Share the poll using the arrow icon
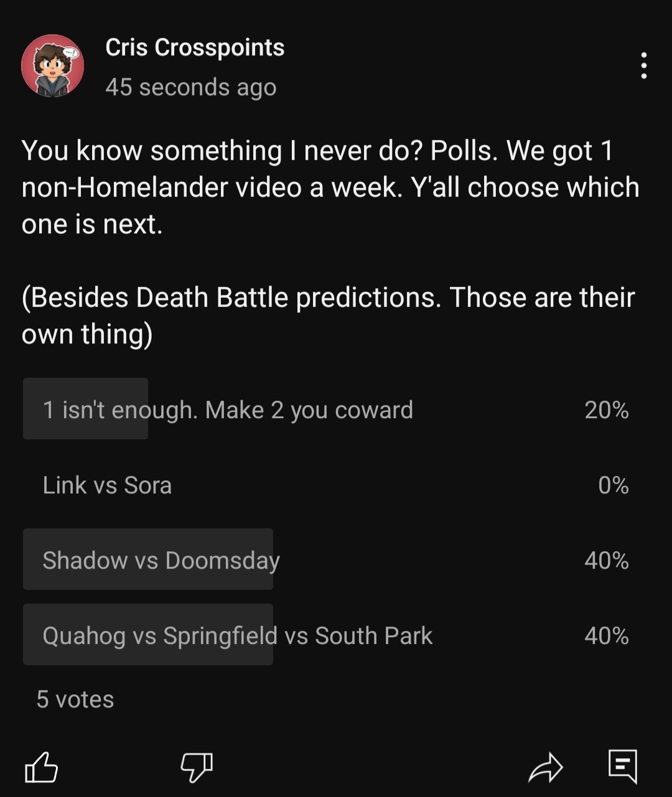Viewport: 672px width, 797px height. click(545, 767)
